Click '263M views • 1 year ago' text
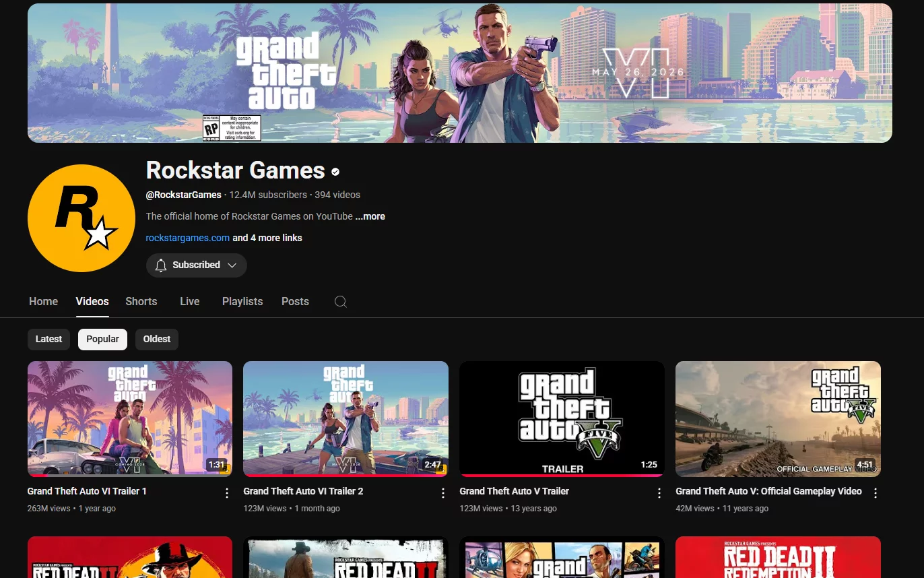The height and width of the screenshot is (578, 924). 71,509
